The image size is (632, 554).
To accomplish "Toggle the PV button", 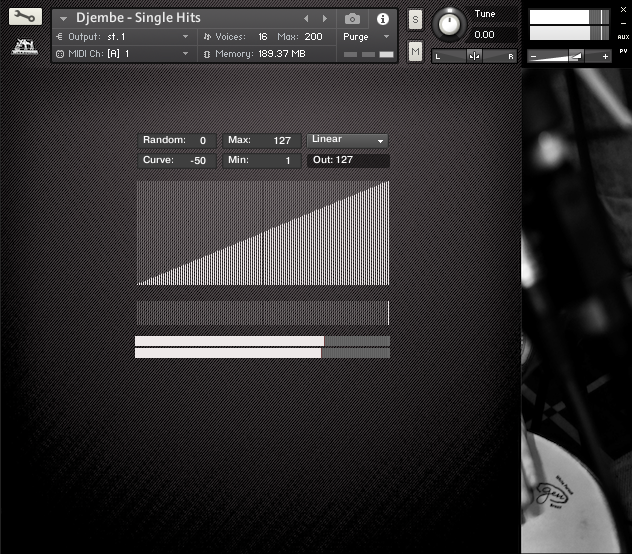I will click(623, 51).
